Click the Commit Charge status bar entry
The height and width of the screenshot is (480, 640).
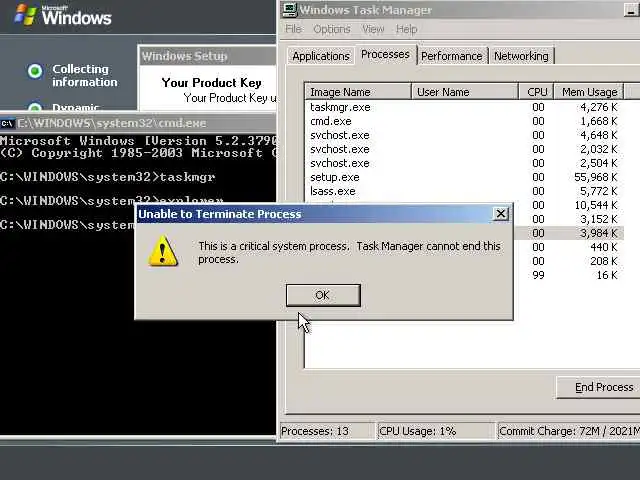(x=569, y=431)
